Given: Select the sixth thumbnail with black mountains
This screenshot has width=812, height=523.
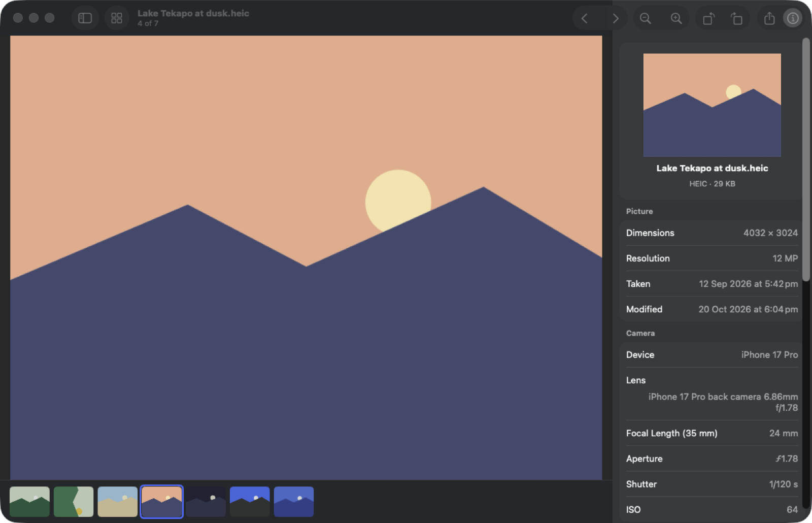Looking at the screenshot, I should pos(250,502).
